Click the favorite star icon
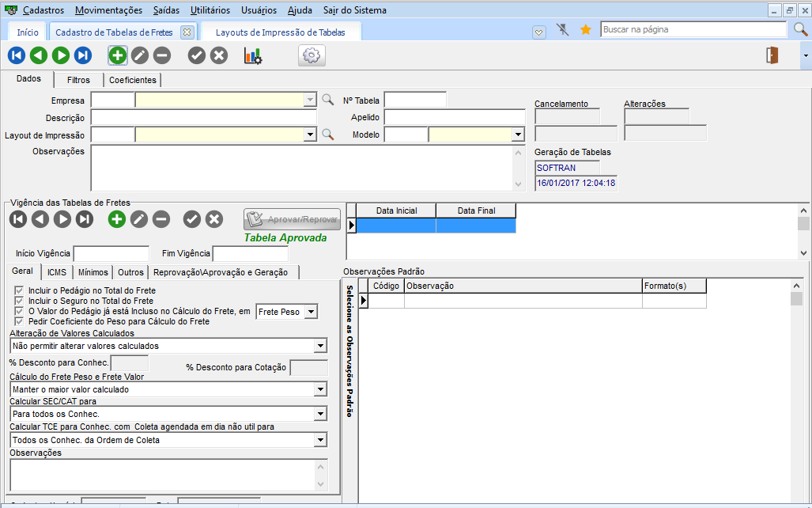Screen dimensions: 812x508 586,30
